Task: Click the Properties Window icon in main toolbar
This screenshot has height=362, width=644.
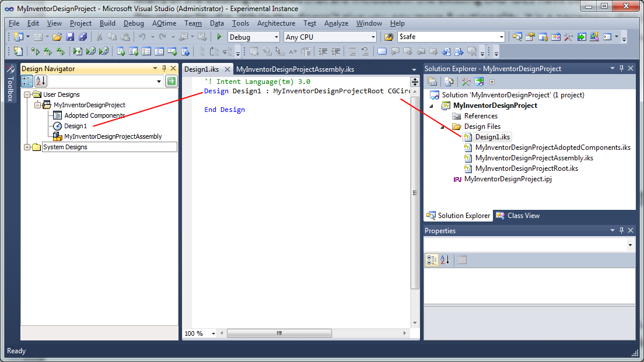Action: (x=530, y=37)
